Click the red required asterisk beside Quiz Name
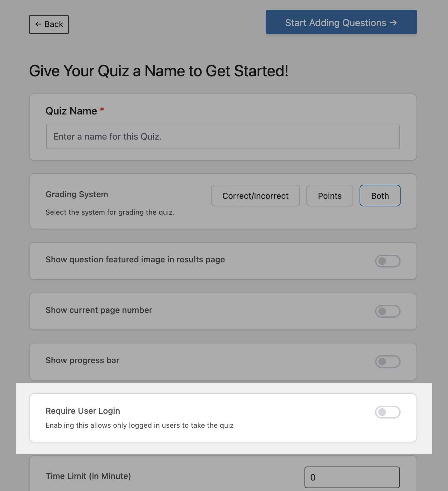 pos(102,110)
